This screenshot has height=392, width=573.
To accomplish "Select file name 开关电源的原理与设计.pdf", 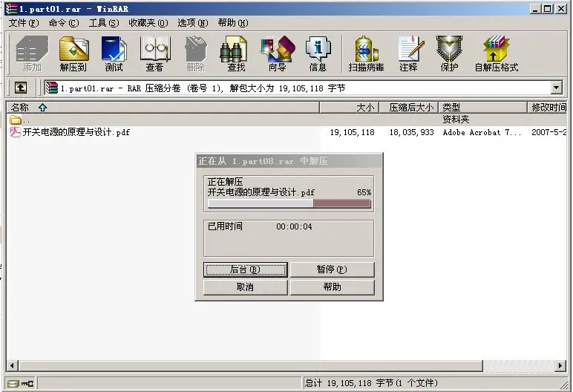I will pyautogui.click(x=76, y=132).
